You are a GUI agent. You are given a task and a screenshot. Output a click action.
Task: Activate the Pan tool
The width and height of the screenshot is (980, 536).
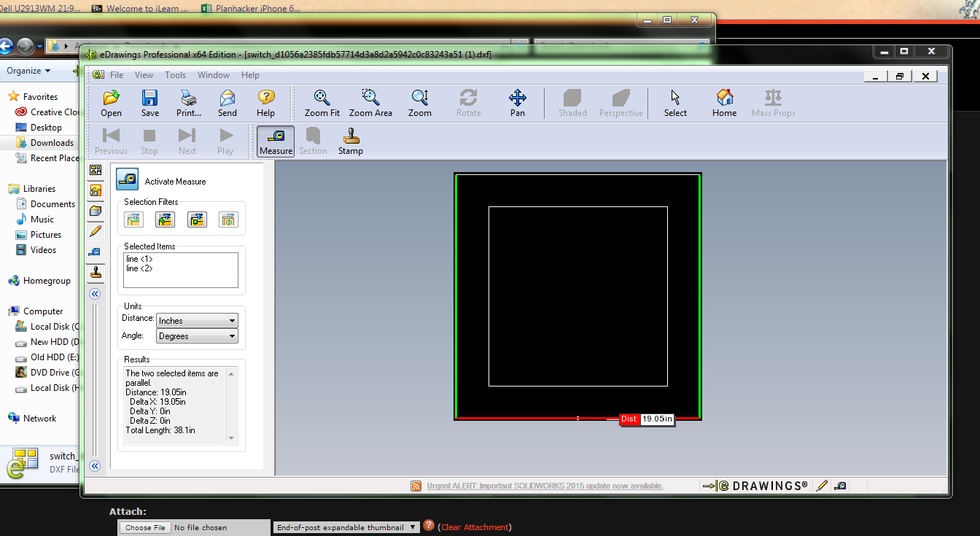[x=517, y=102]
